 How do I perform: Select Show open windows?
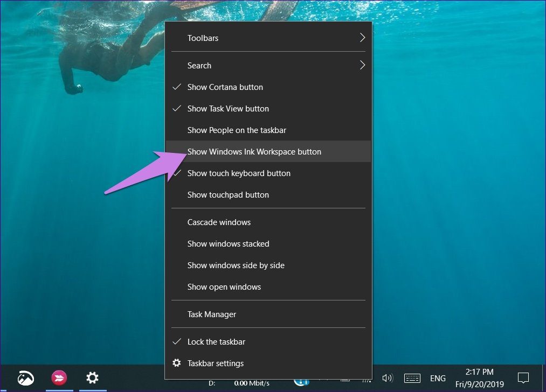(268, 287)
